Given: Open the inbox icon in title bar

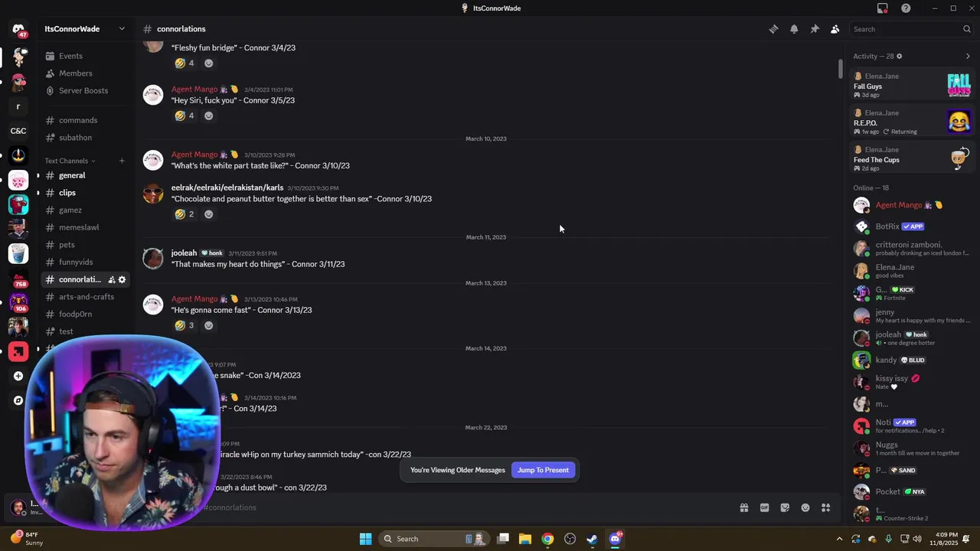Looking at the screenshot, I should (x=883, y=8).
